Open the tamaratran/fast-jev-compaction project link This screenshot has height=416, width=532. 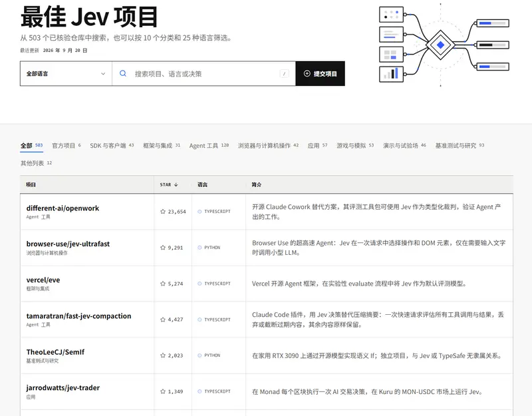[x=78, y=315]
